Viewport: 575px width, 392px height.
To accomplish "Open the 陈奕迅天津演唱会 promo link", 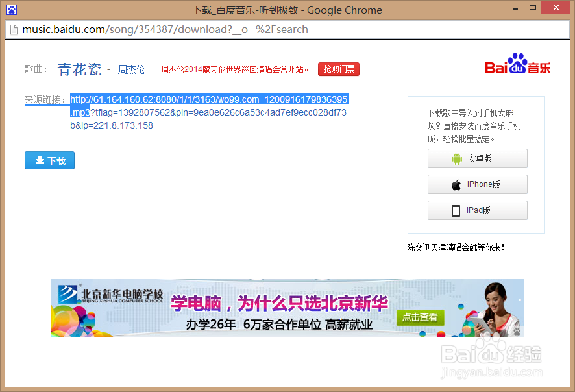I will click(x=456, y=247).
